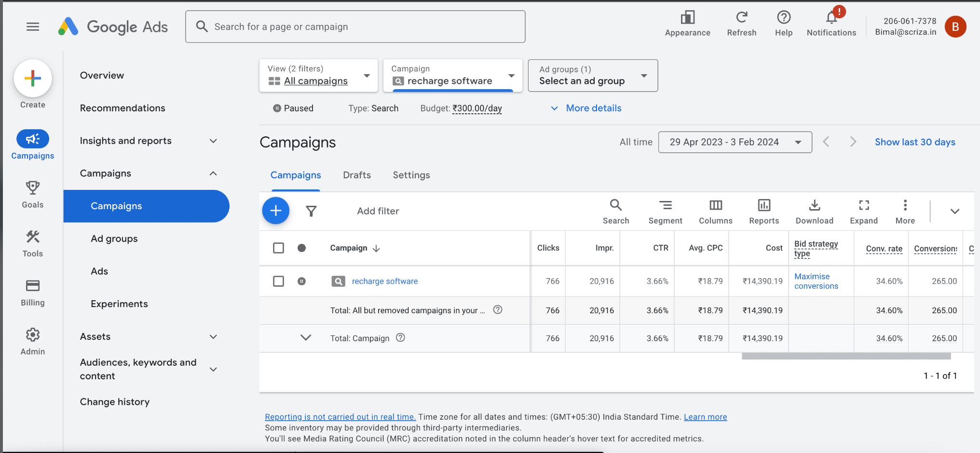Click the horizontal table scrollbar
Viewport: 980px width, 453px height.
pos(846,356)
